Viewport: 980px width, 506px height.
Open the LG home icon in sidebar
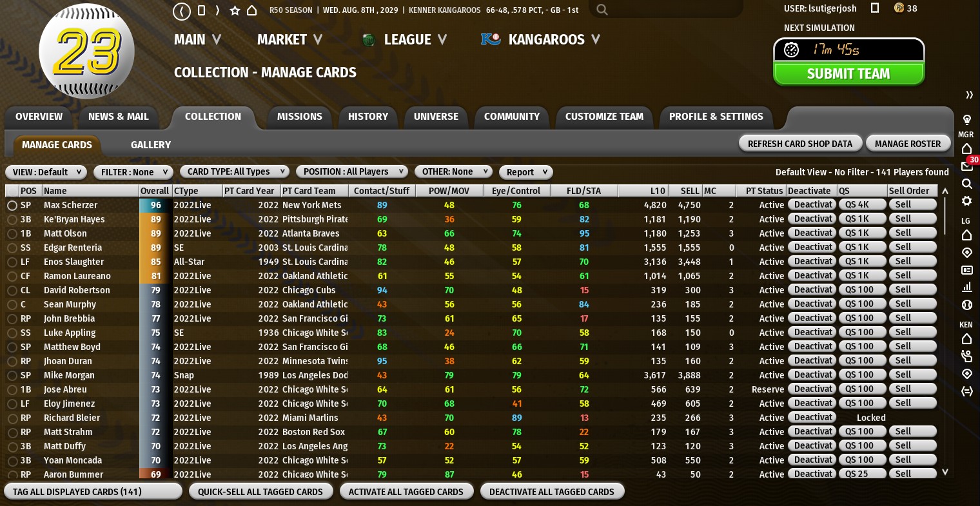tap(966, 235)
